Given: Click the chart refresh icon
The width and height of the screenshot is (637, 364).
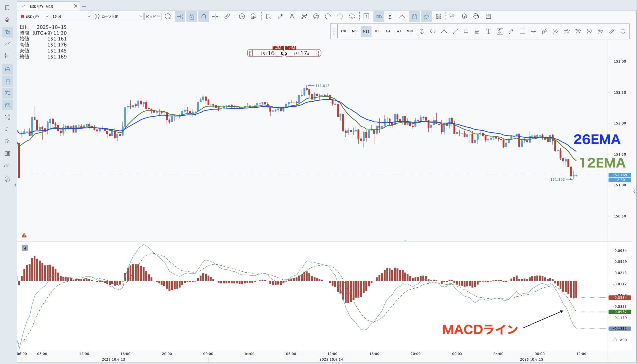Looking at the screenshot, I should [x=168, y=16].
